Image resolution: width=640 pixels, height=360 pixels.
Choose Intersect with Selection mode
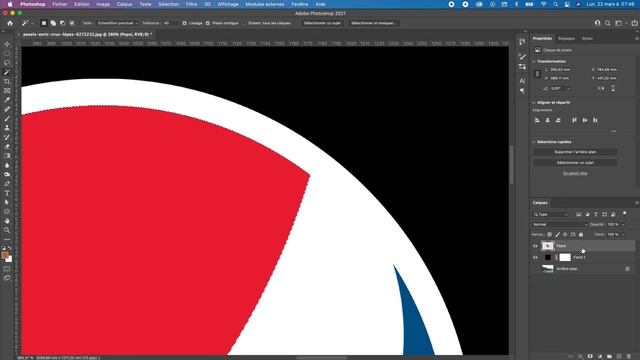pyautogui.click(x=72, y=23)
